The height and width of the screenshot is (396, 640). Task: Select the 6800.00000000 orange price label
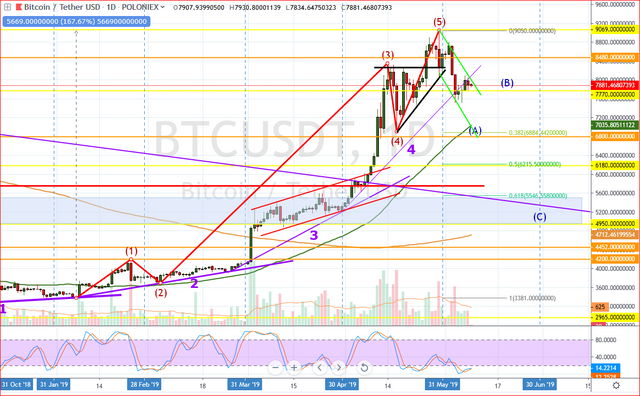(x=615, y=136)
